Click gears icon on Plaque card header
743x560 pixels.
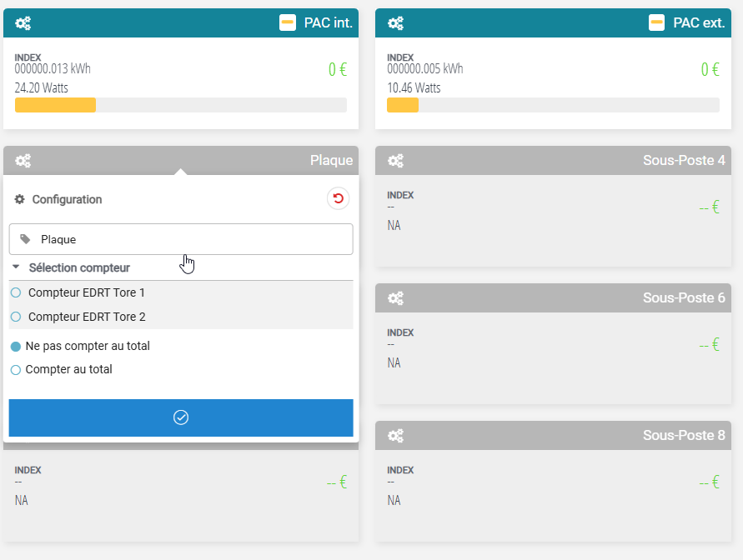pyautogui.click(x=23, y=161)
